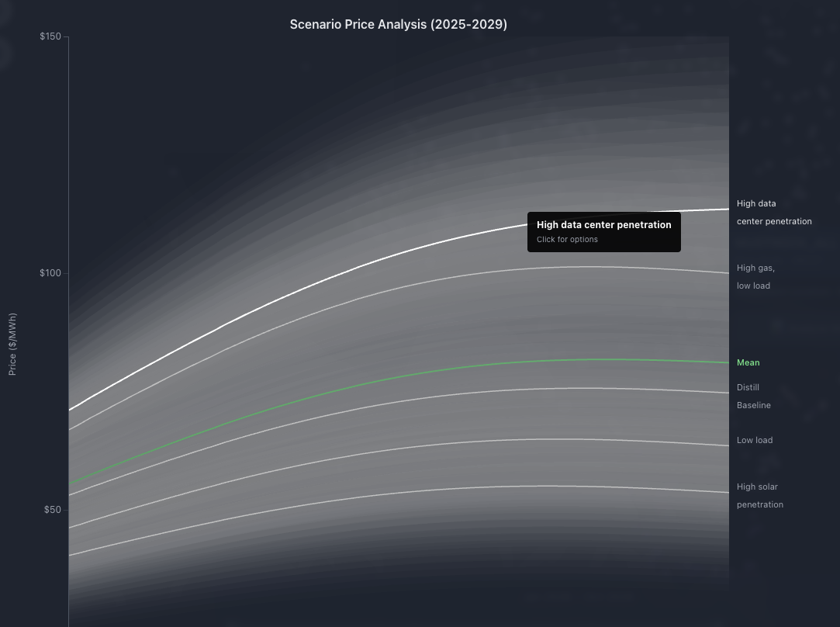Image resolution: width=840 pixels, height=627 pixels.
Task: Select the Low load scenario label
Action: 755,440
